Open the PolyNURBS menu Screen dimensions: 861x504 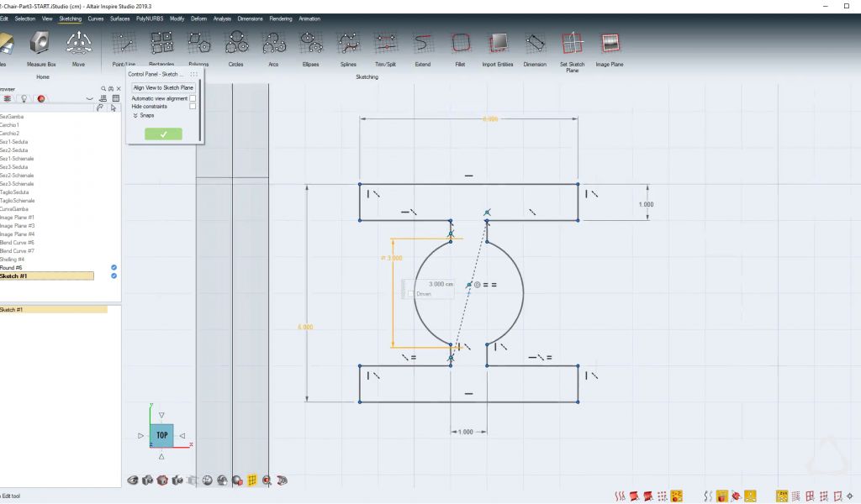click(x=151, y=18)
